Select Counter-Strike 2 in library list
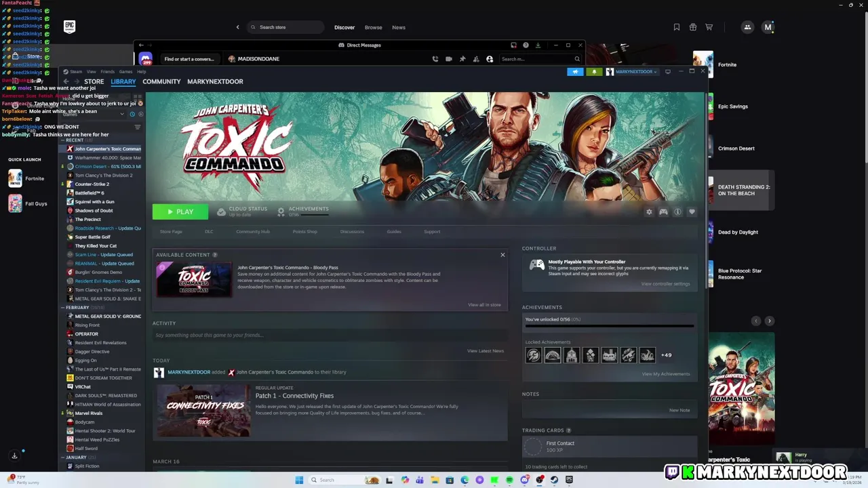868x488 pixels. pos(92,184)
